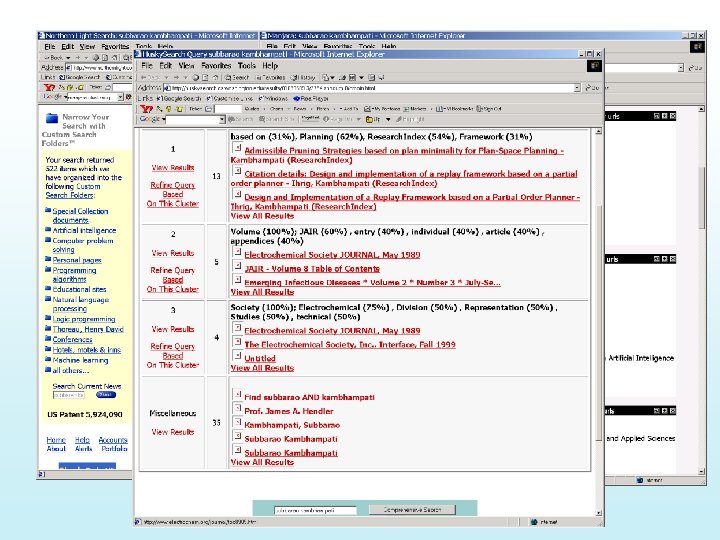
Task: Click HuskySearch vertical scrollbar up arrow
Action: [598, 132]
